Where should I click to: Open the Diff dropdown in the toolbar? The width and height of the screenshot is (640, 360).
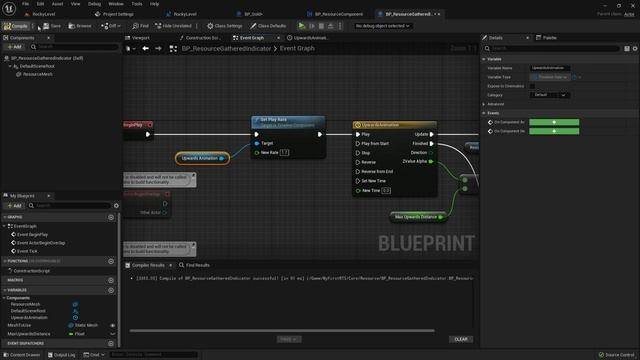111,26
